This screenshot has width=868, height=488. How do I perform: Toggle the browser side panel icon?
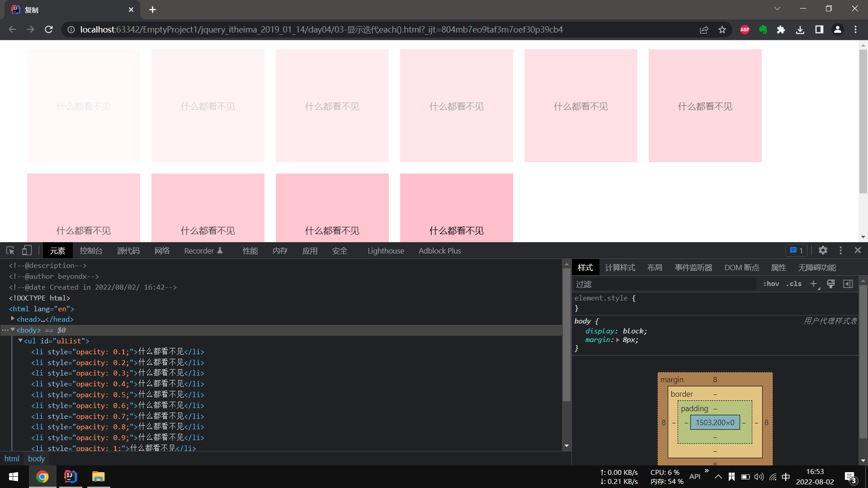[x=819, y=29]
